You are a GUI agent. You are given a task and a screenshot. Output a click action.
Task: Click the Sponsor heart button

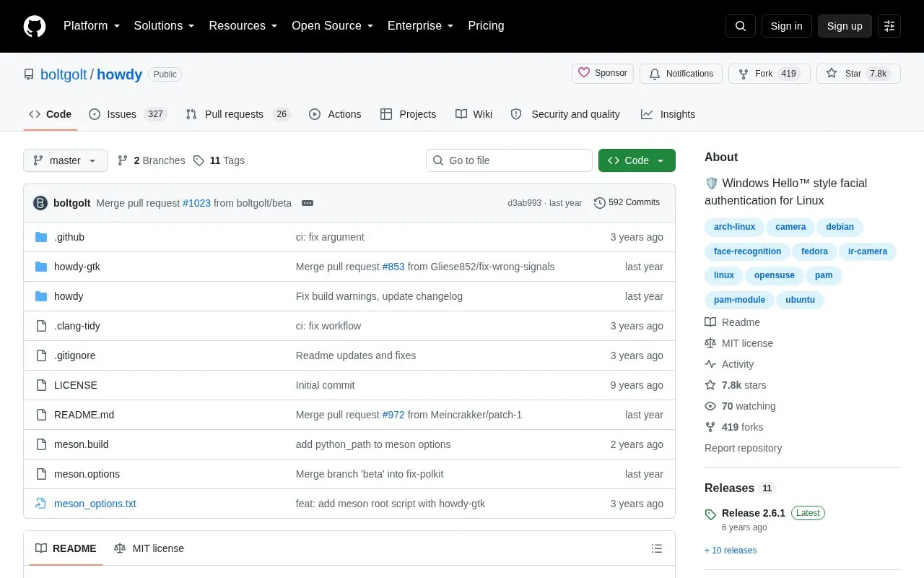tap(603, 74)
